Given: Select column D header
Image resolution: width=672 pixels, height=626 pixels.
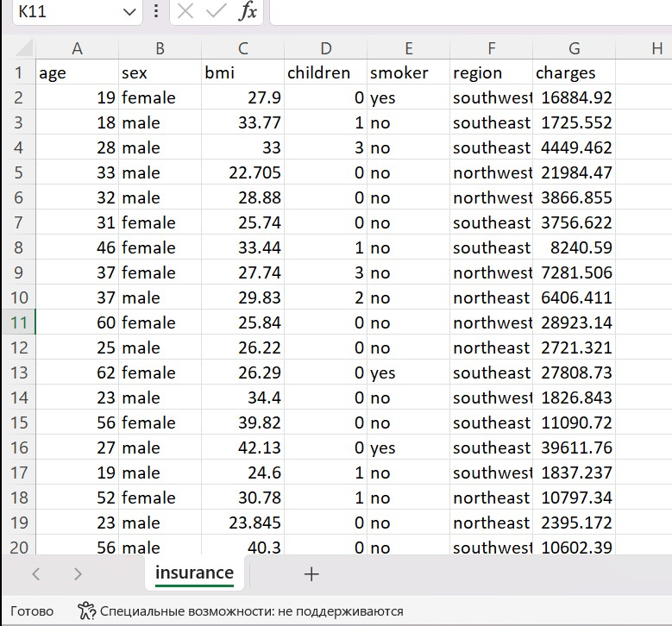Looking at the screenshot, I should (326, 48).
